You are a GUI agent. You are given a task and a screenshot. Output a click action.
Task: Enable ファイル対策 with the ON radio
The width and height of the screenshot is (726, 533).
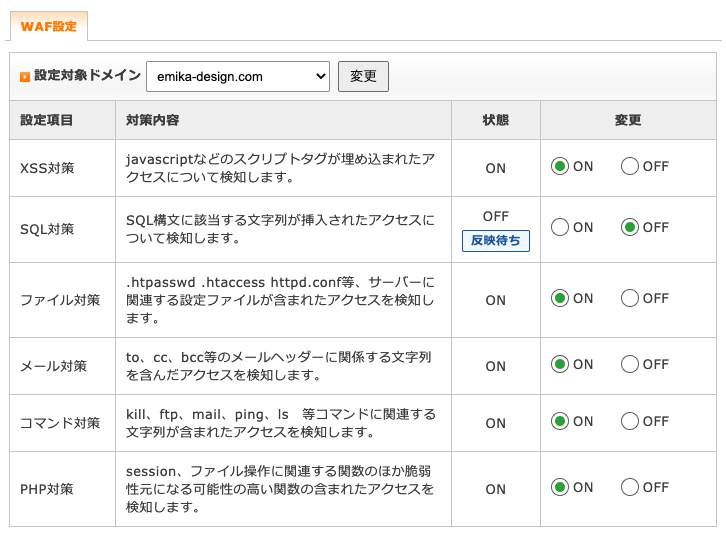(560, 298)
